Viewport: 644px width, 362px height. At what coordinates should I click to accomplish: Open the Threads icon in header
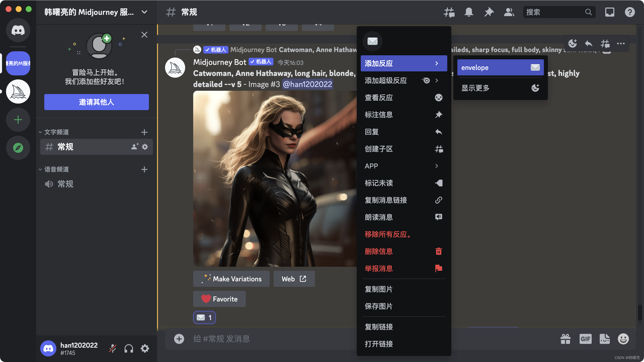tap(449, 12)
